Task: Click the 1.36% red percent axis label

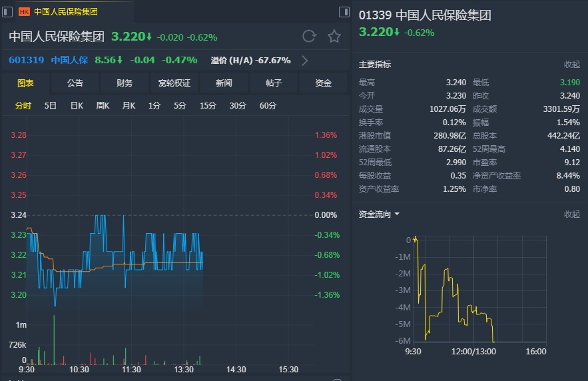Action: [326, 135]
